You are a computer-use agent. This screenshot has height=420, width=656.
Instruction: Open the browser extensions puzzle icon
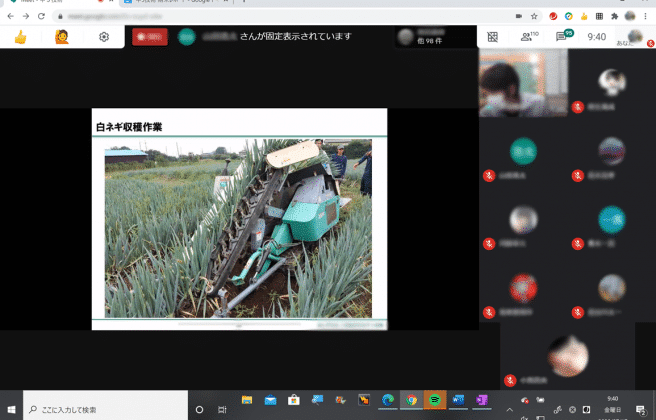pos(613,17)
